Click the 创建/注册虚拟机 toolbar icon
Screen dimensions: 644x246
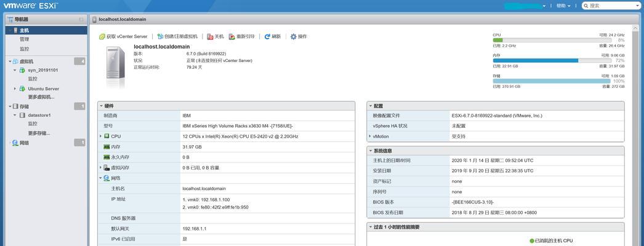click(x=160, y=36)
